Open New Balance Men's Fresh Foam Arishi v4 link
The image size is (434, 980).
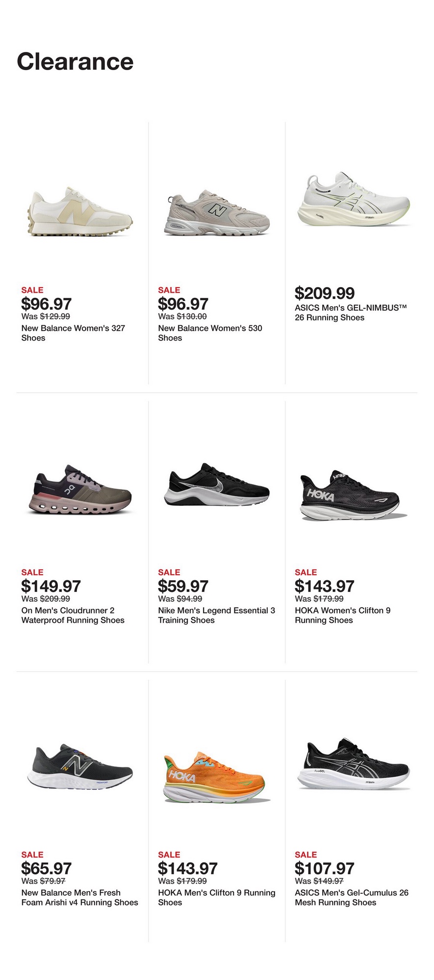click(x=79, y=898)
